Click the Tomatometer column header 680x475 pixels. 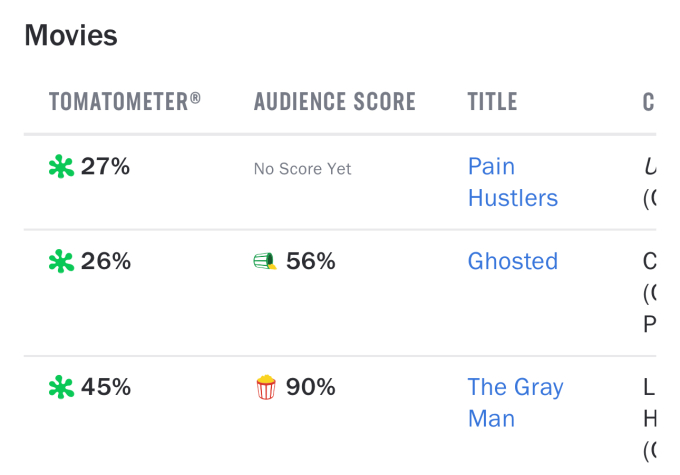pyautogui.click(x=125, y=102)
